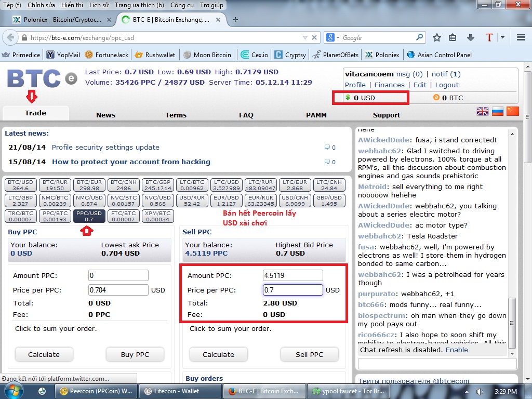
Task: Open the Chỉnh sửa menu
Action: click(41, 5)
